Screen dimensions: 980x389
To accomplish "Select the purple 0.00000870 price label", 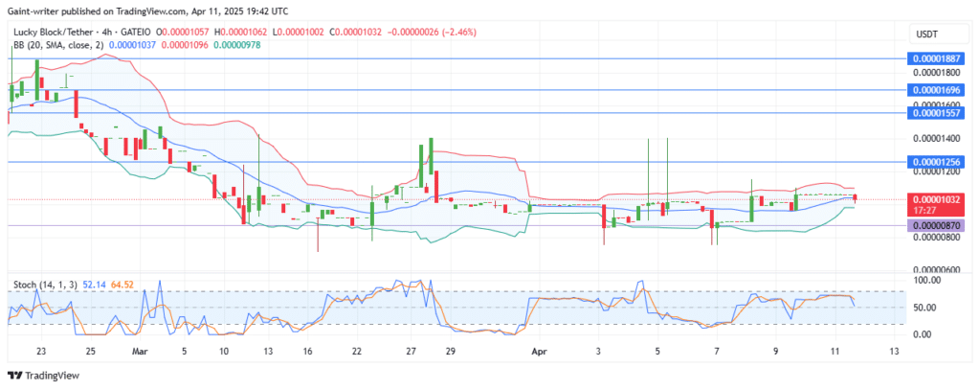I will (934, 226).
